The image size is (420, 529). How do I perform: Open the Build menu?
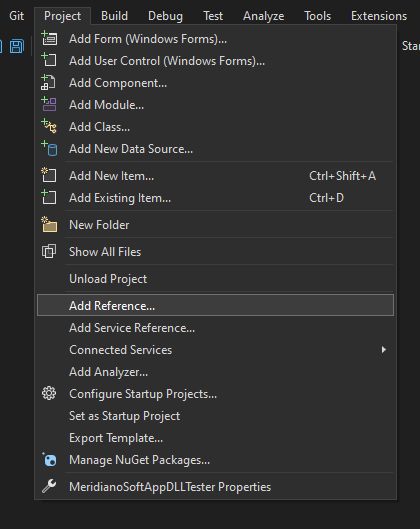pos(114,16)
